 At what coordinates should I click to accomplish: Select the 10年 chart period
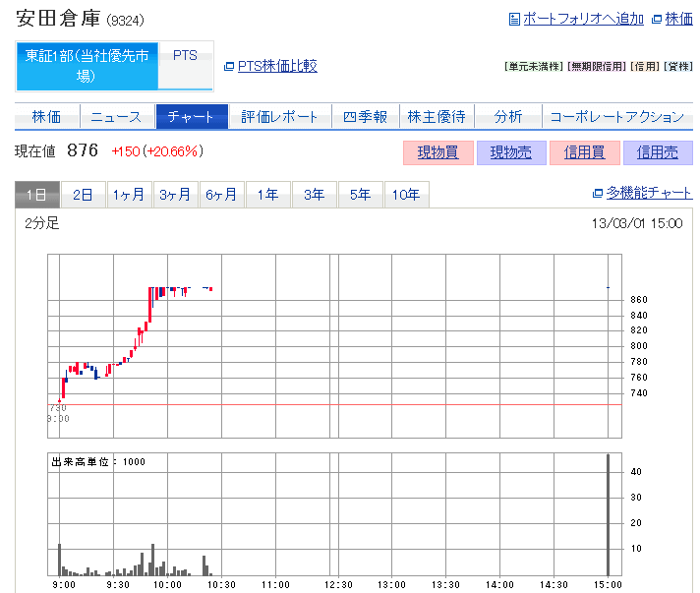click(406, 195)
